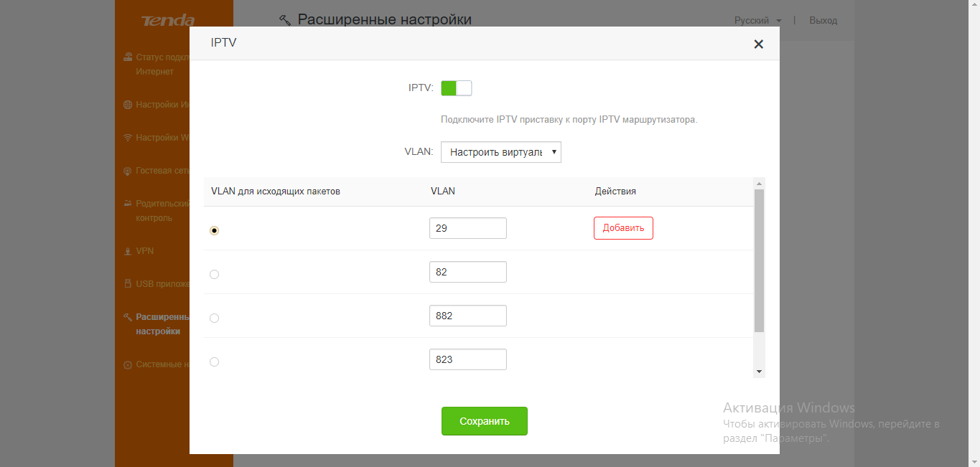Click the USB applications icon
Viewport: 980px width, 467px height.
click(128, 284)
